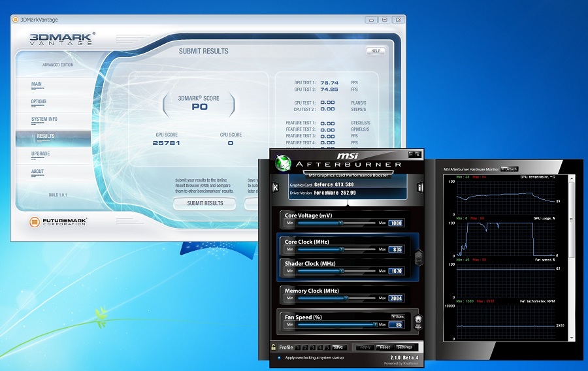This screenshot has width=588, height=371.
Task: Select profile slot 2 in Afterburner
Action: pos(305,347)
